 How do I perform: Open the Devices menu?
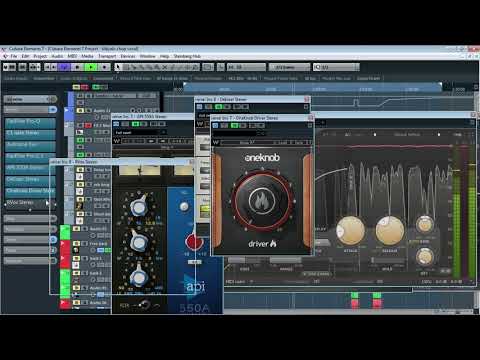[x=128, y=56]
